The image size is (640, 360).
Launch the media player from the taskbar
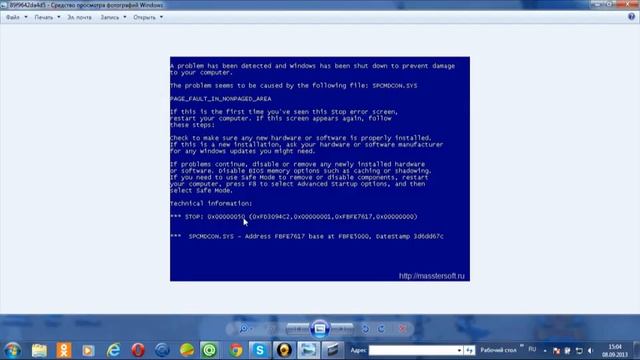88,350
